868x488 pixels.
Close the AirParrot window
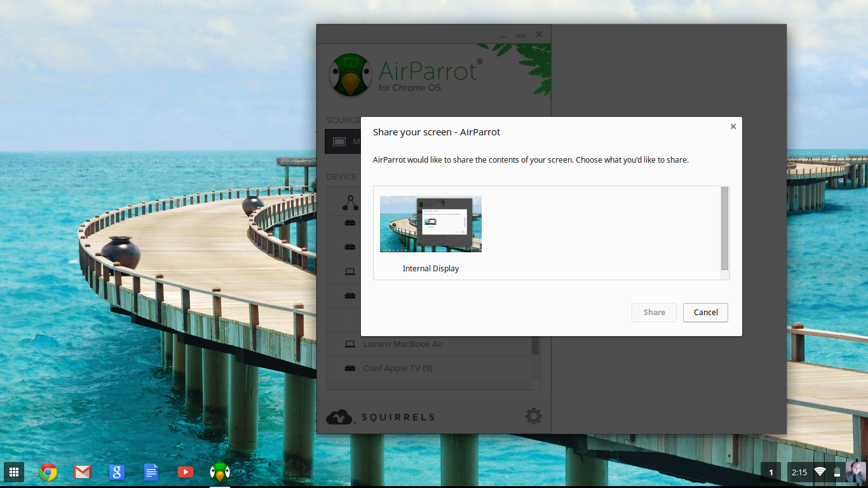tap(539, 35)
